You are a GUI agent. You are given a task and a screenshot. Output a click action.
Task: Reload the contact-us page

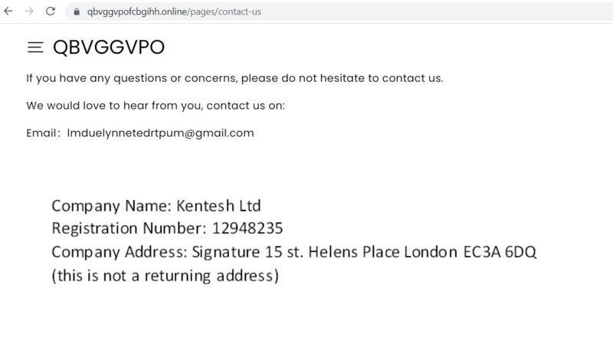click(x=51, y=11)
